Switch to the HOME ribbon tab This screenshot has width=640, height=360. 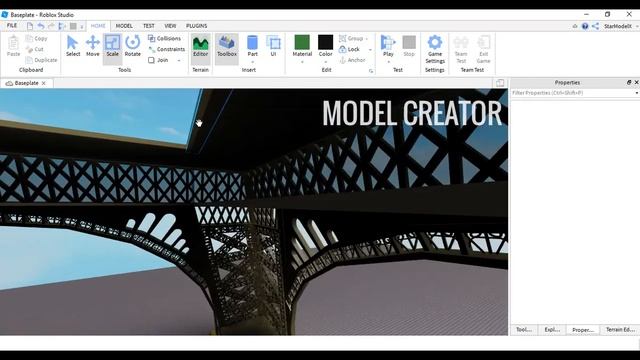[98, 26]
